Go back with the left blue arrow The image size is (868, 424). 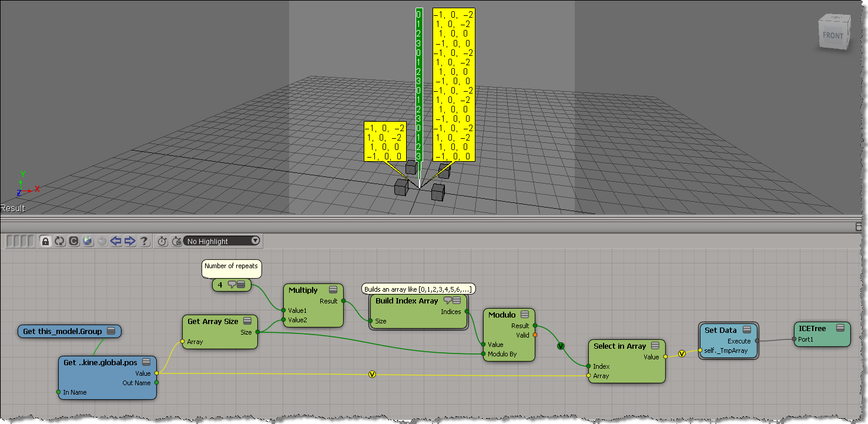click(116, 241)
